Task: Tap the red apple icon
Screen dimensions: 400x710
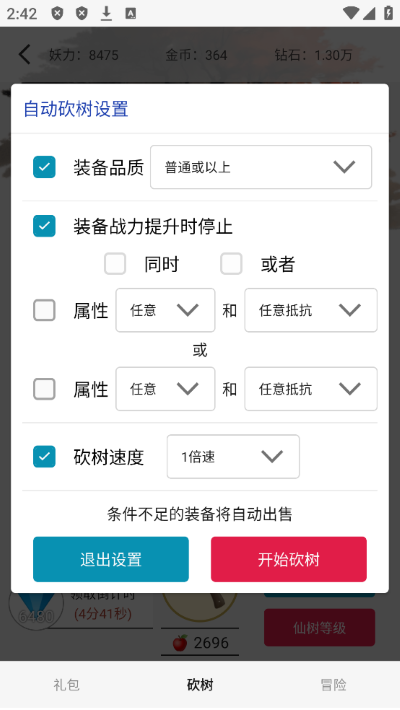Action: (180, 643)
